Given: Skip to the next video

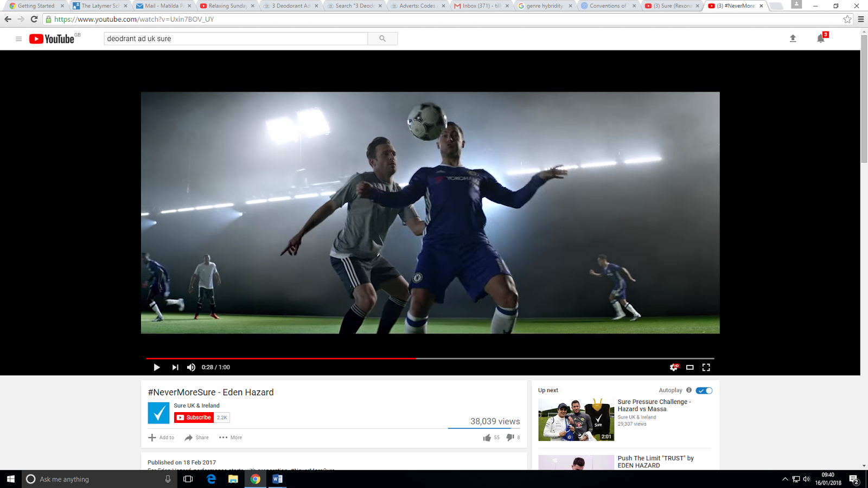Looking at the screenshot, I should [x=175, y=367].
